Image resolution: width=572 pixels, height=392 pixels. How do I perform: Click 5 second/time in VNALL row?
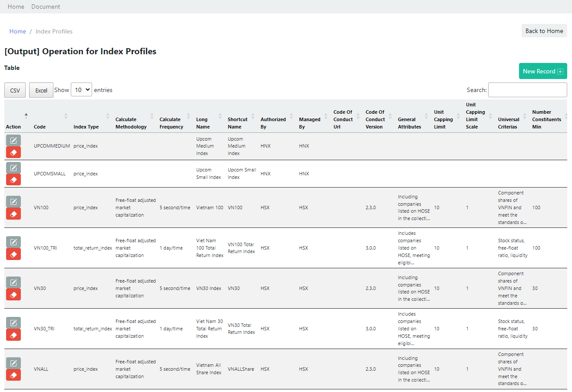pyautogui.click(x=175, y=369)
